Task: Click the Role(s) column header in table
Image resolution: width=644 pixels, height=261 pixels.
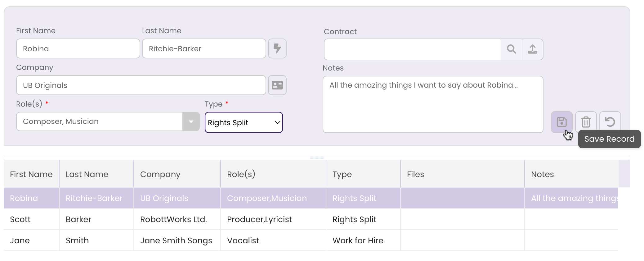Action: pos(273,174)
